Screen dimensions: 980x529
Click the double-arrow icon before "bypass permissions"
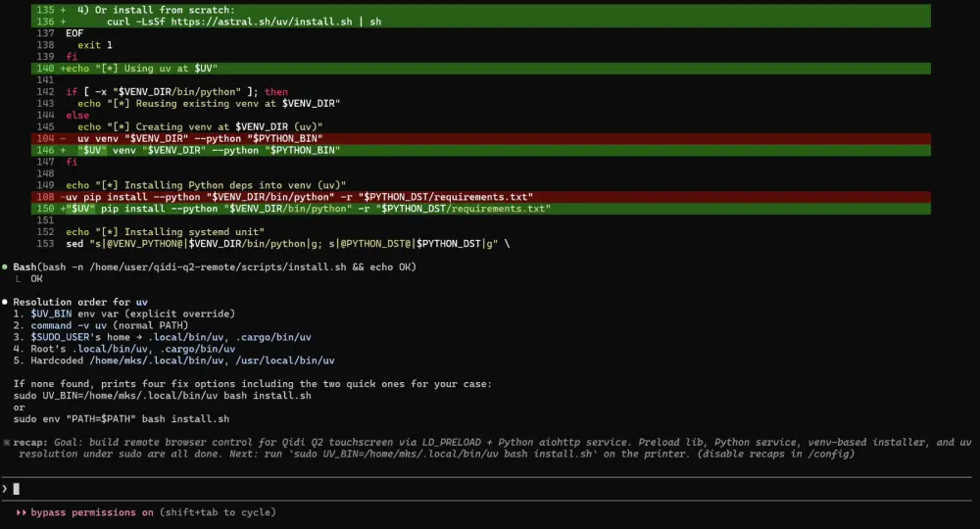[22, 512]
